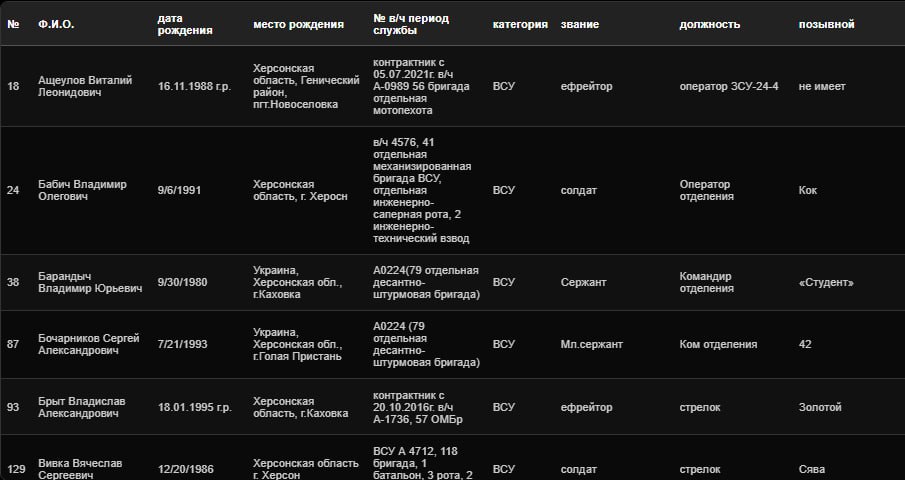Click the "звание" column header
The height and width of the screenshot is (480, 905).
click(x=579, y=24)
